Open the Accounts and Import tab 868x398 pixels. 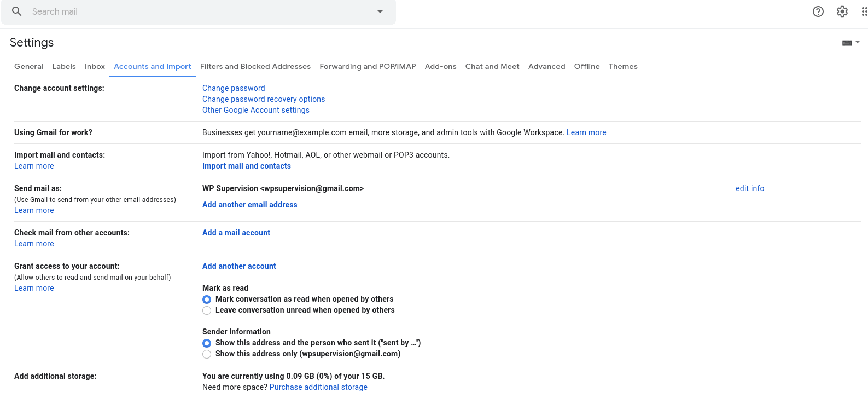(153, 66)
